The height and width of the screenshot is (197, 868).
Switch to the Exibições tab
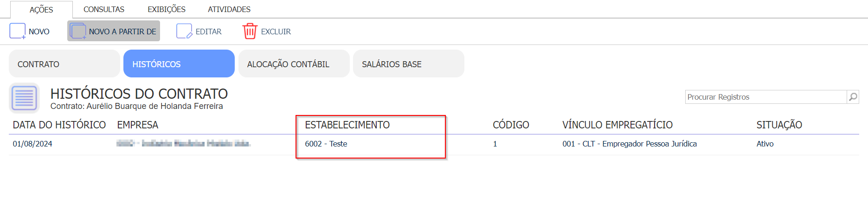pos(167,9)
